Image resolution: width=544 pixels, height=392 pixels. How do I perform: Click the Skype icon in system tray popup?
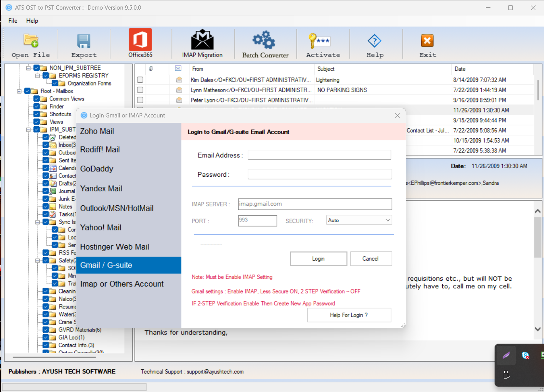pos(526,355)
